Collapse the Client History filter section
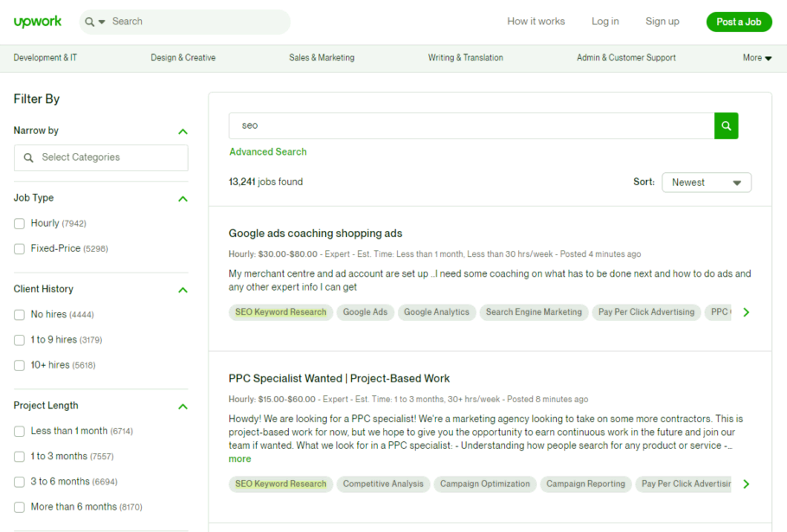 [x=182, y=290]
